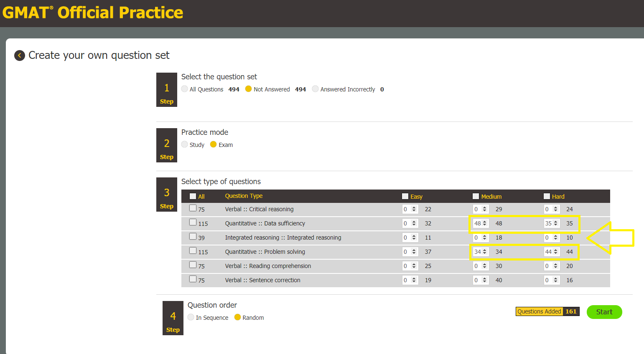Increment Hard count for Integrated reasoning
644x354 pixels.
[x=556, y=235]
